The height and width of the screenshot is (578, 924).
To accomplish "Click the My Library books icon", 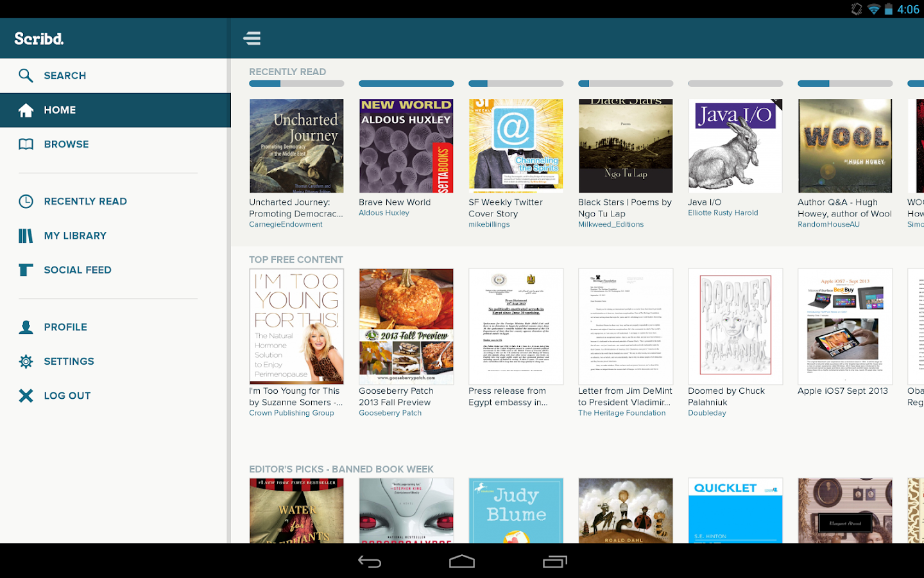I will pos(26,236).
